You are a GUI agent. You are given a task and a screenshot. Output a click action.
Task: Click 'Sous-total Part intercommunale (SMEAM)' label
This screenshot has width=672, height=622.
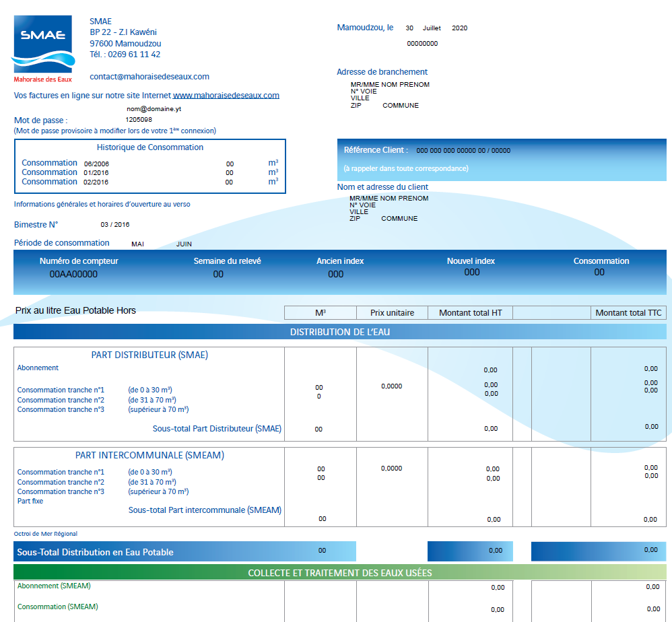pyautogui.click(x=205, y=510)
